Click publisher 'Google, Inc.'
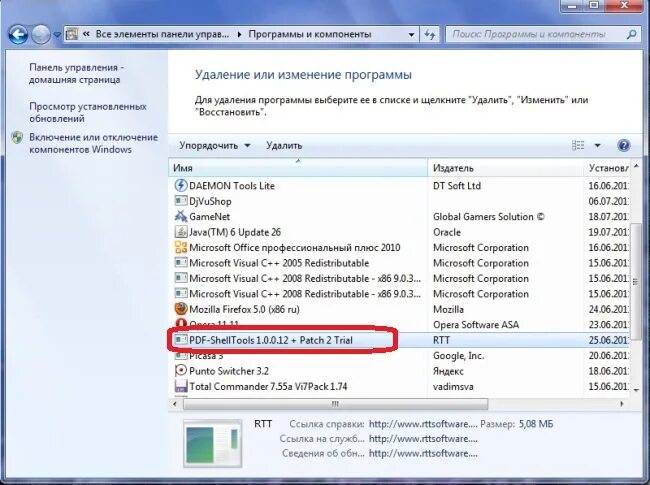The width and height of the screenshot is (650, 485). point(458,356)
